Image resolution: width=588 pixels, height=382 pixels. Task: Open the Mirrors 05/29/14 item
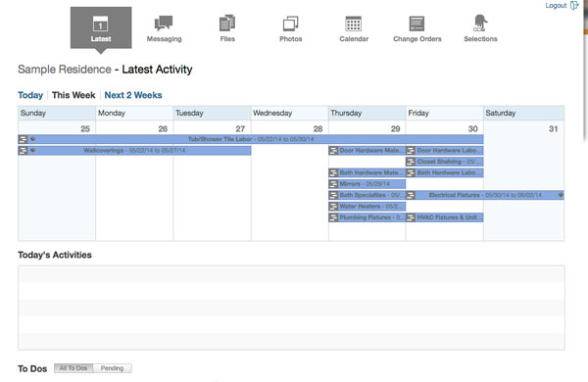pos(367,184)
